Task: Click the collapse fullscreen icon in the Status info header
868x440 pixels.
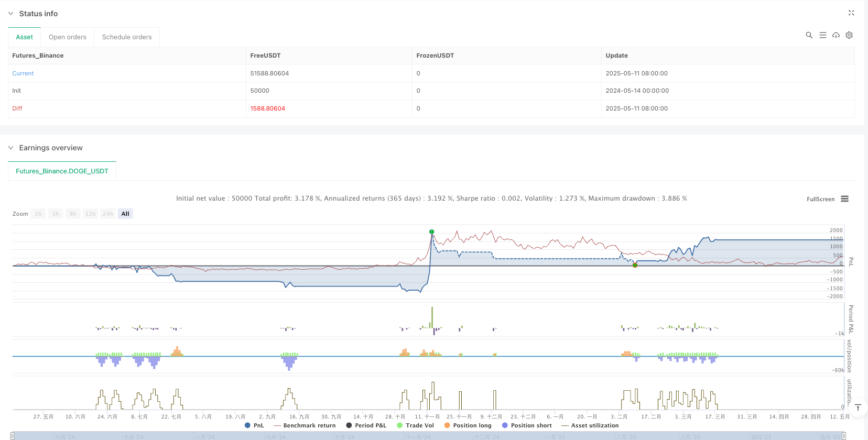Action: click(x=851, y=13)
